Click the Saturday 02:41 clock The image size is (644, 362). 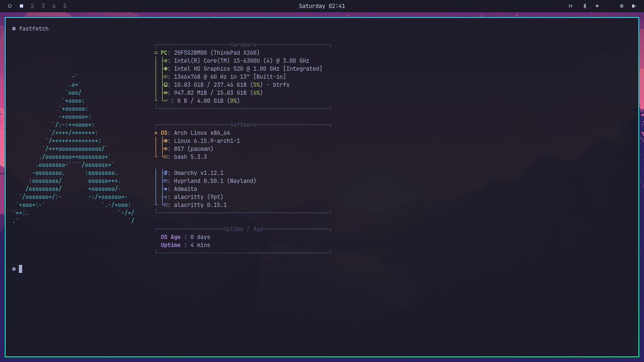tap(322, 6)
